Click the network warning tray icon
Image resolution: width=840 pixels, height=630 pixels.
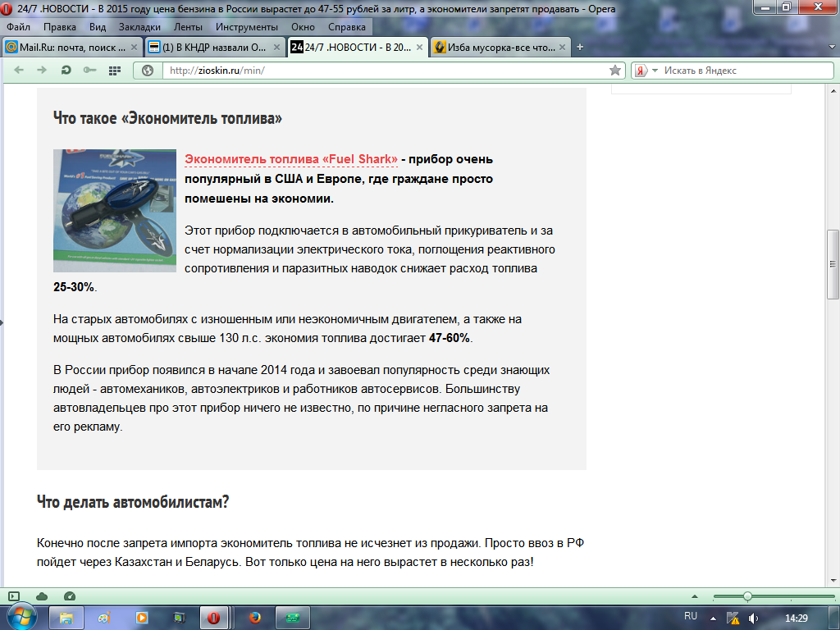click(733, 619)
